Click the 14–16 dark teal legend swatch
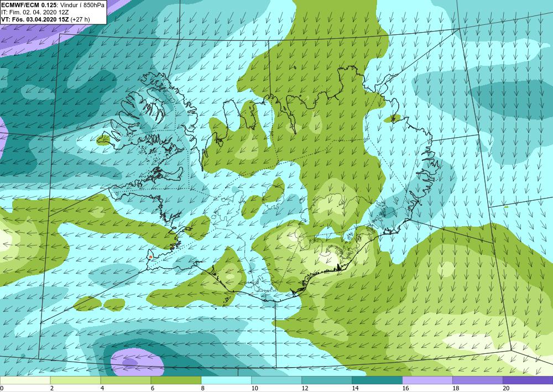The height and width of the screenshot is (392, 553). tap(377, 380)
